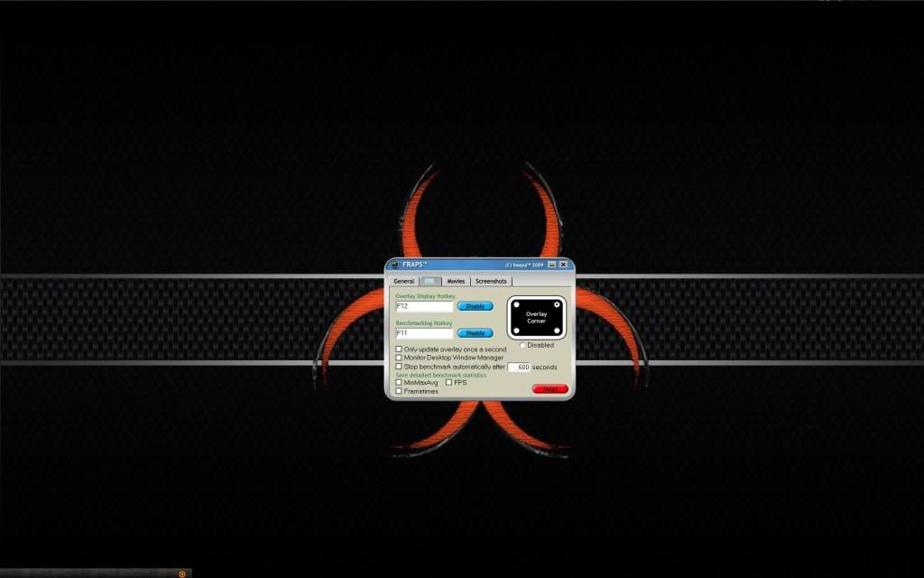Click the orange icon in bottom taskbar
Viewport: 924px width, 578px height.
(182, 573)
